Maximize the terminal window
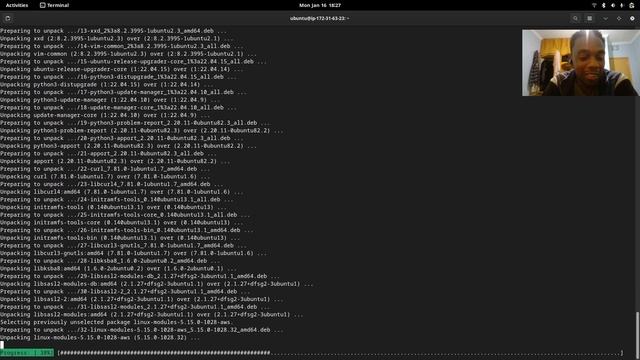The image size is (640, 360). click(619, 18)
